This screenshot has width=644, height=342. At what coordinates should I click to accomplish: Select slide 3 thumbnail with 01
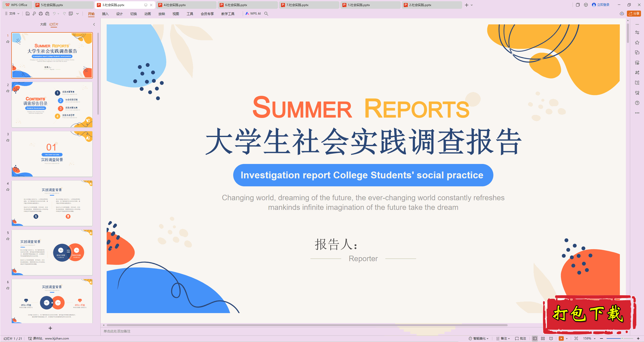pos(52,154)
